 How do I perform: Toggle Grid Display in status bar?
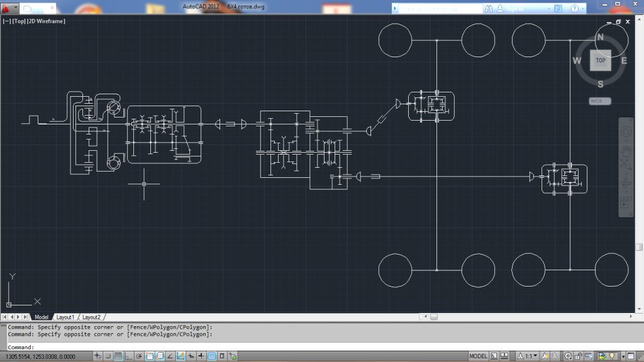(x=118, y=356)
